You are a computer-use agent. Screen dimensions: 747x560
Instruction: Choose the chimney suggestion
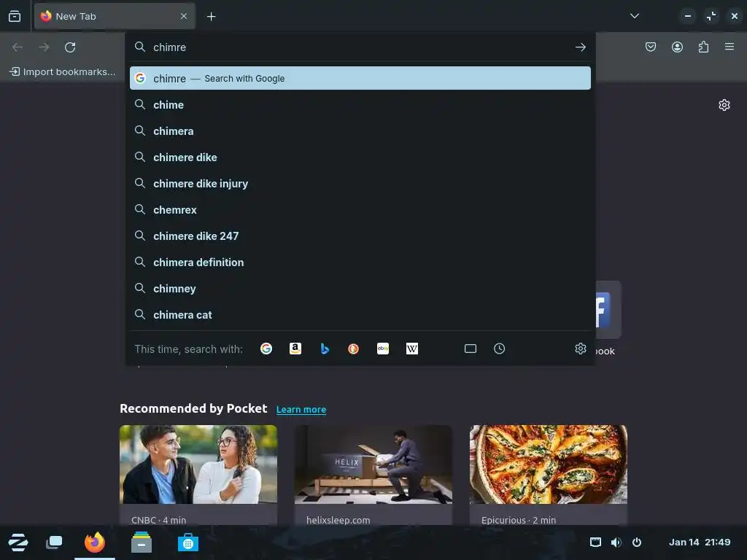[360, 289]
